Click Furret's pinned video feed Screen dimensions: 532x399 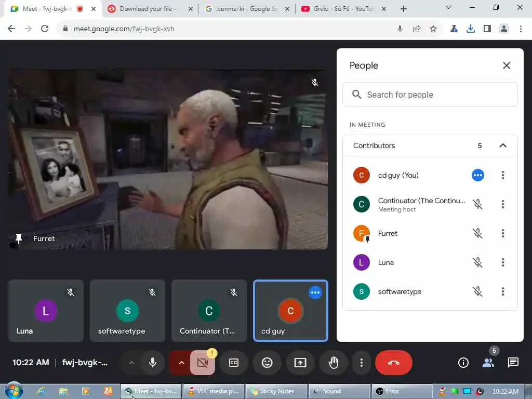click(168, 159)
